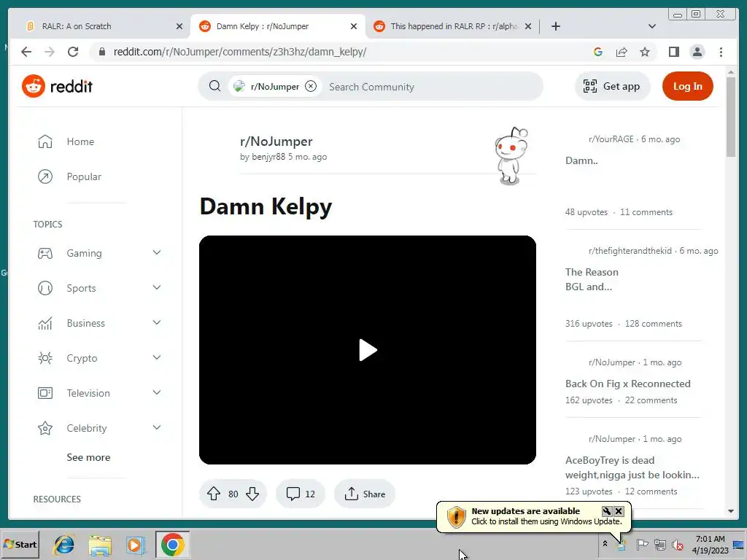This screenshot has width=747, height=560.
Task: Open the Damn.. related post
Action: tap(581, 160)
